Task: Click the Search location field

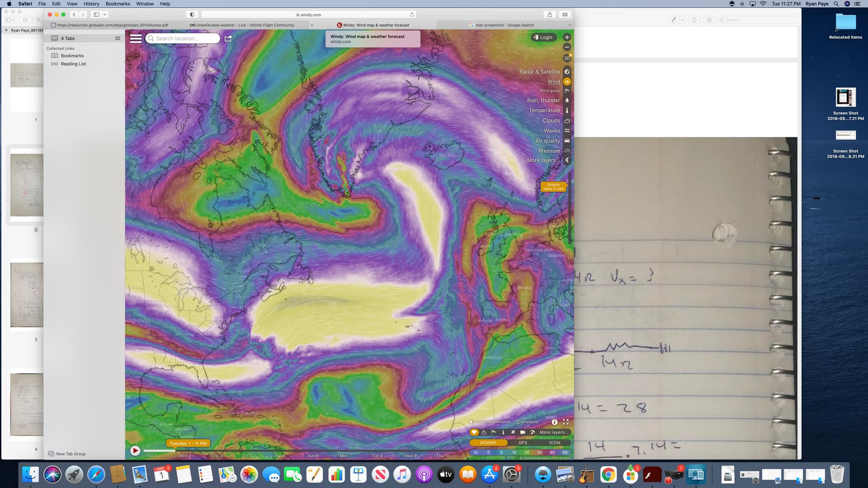Action: pyautogui.click(x=183, y=38)
